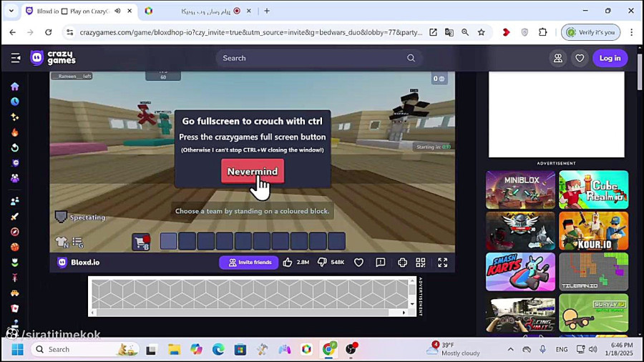Open favorites heart in the site header

[580, 58]
